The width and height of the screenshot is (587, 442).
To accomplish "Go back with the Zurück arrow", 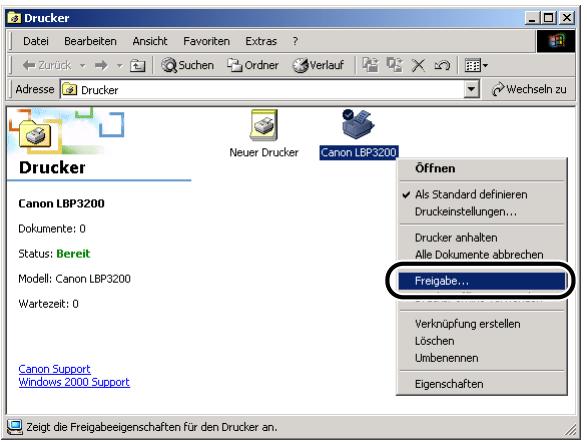I will 46,65.
